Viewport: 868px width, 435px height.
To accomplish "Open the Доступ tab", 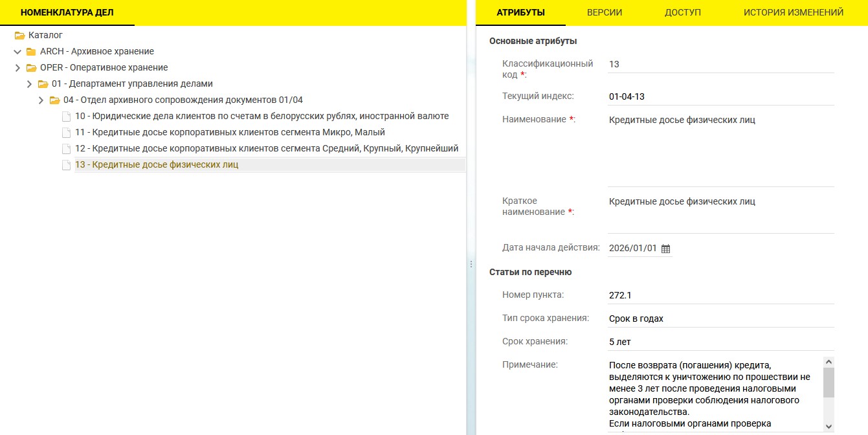I will point(683,12).
